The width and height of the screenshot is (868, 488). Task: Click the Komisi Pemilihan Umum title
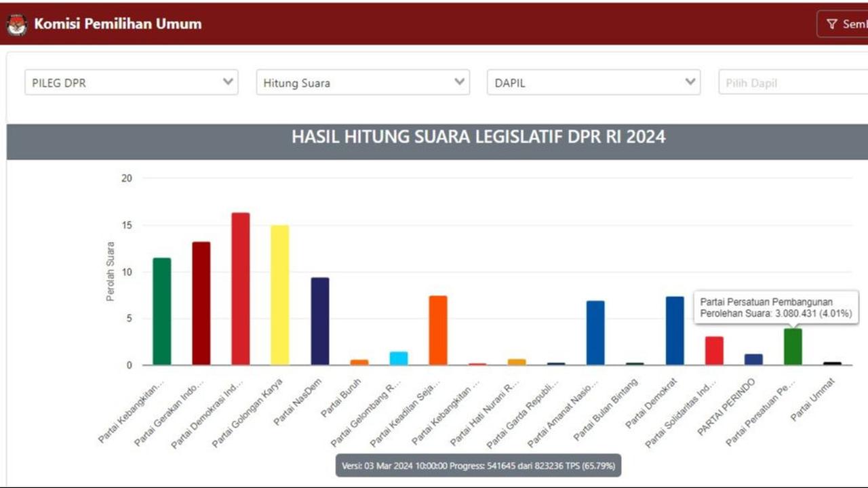click(x=118, y=24)
